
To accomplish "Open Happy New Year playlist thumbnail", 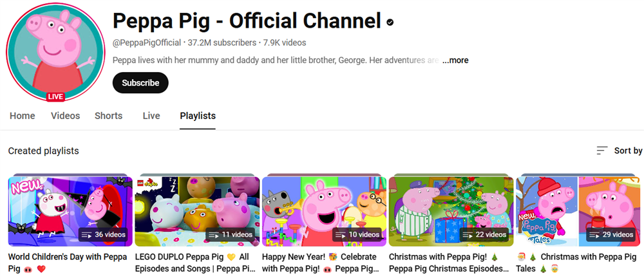I will tap(324, 211).
